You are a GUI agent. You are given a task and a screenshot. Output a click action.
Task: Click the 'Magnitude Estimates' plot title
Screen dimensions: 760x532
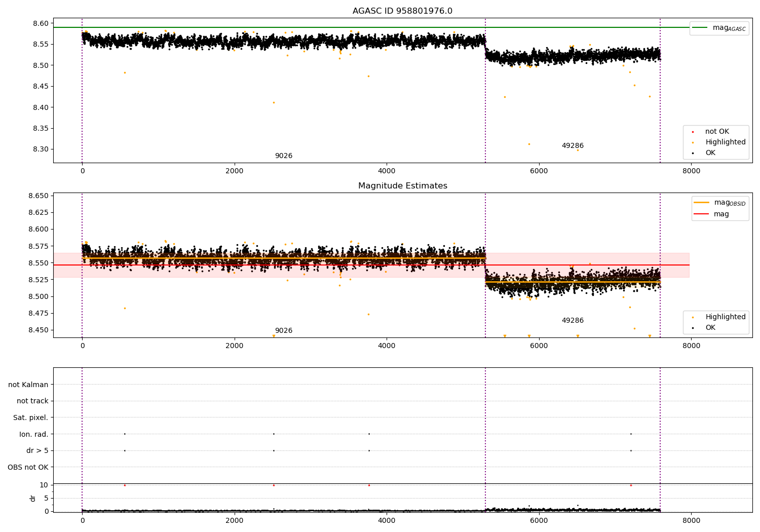pos(402,186)
